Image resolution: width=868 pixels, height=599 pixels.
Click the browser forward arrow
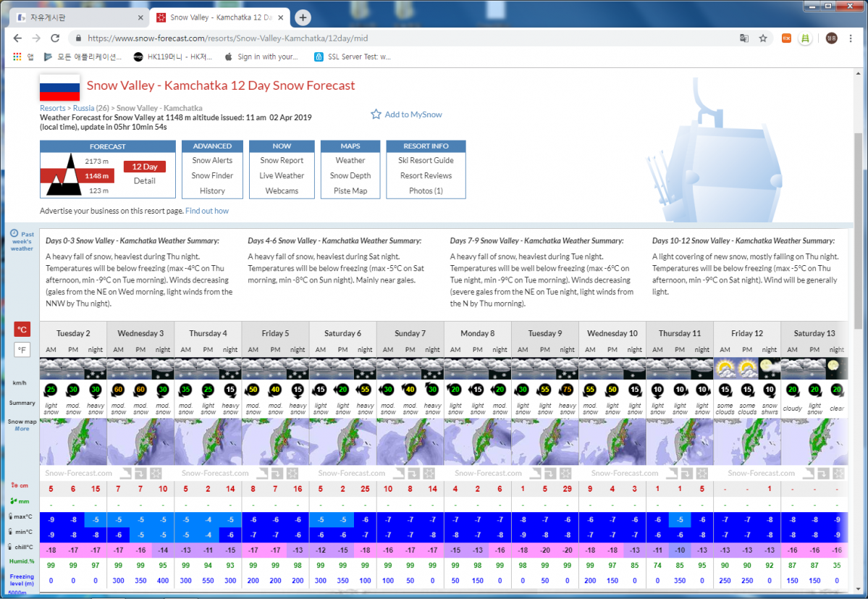click(36, 38)
